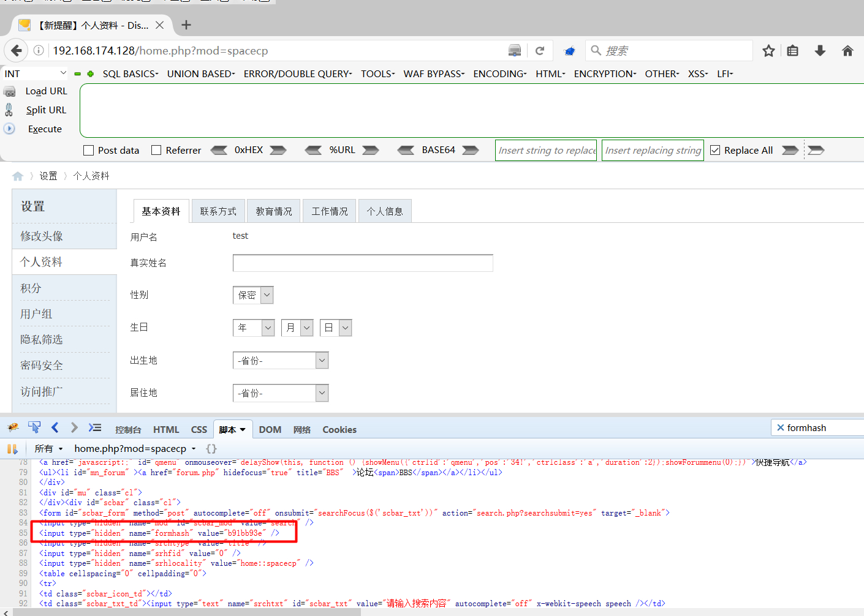Open 密码安全 in the settings sidebar
864x616 pixels.
click(42, 366)
